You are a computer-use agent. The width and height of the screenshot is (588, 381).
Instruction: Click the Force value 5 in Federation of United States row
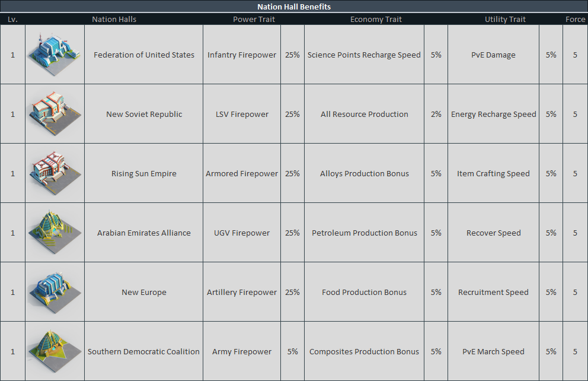pyautogui.click(x=575, y=55)
